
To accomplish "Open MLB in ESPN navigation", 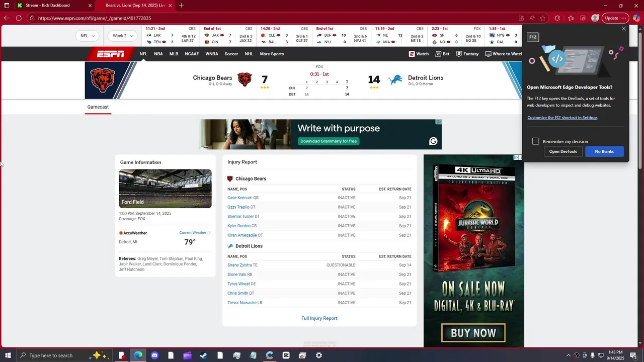I will tap(174, 54).
